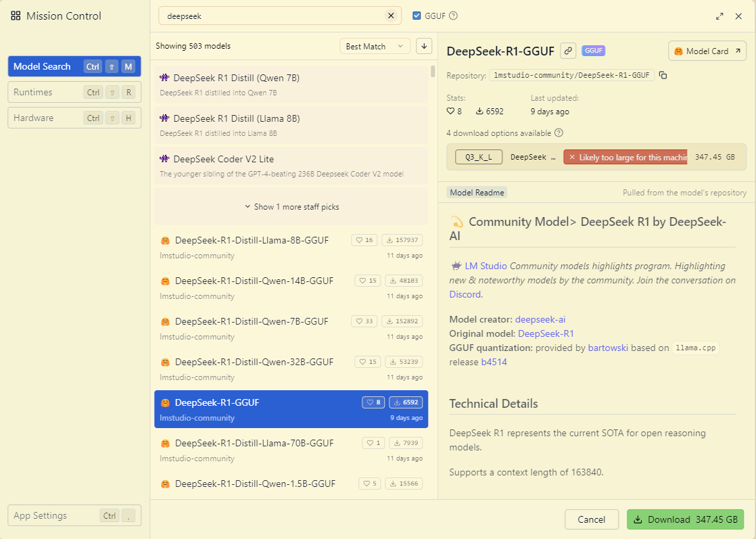
Task: Switch to the Runtimes section
Action: point(74,92)
